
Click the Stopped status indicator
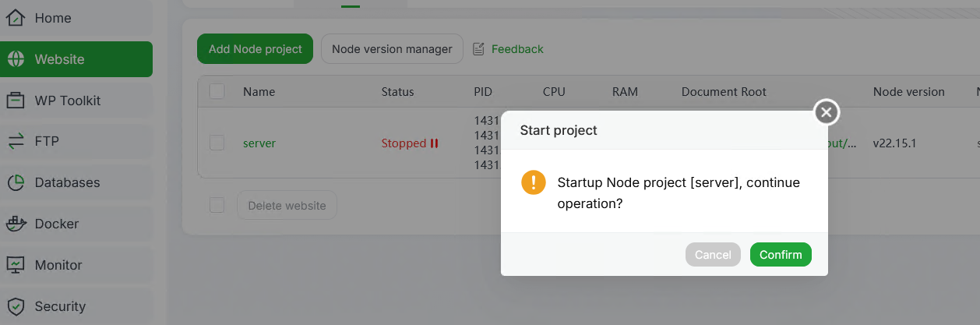click(x=410, y=143)
